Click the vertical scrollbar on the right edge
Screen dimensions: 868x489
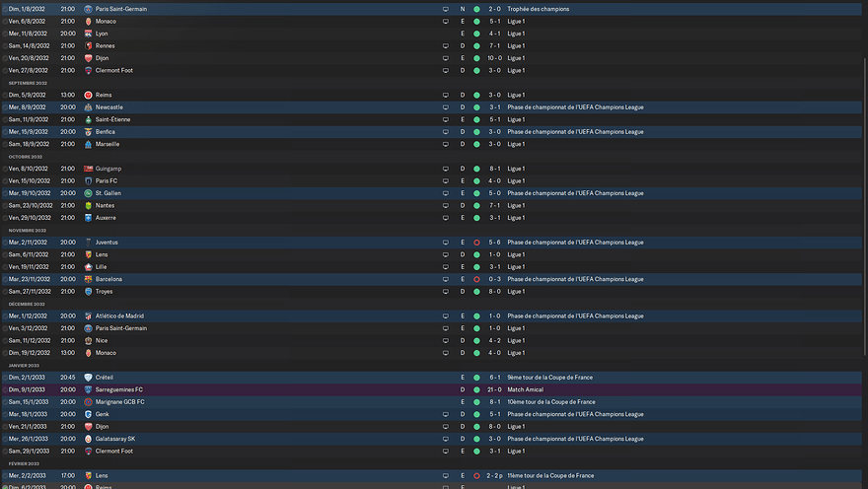(x=864, y=197)
